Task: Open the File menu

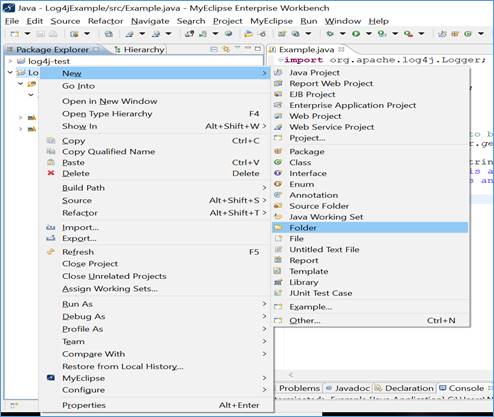Action: [12, 21]
